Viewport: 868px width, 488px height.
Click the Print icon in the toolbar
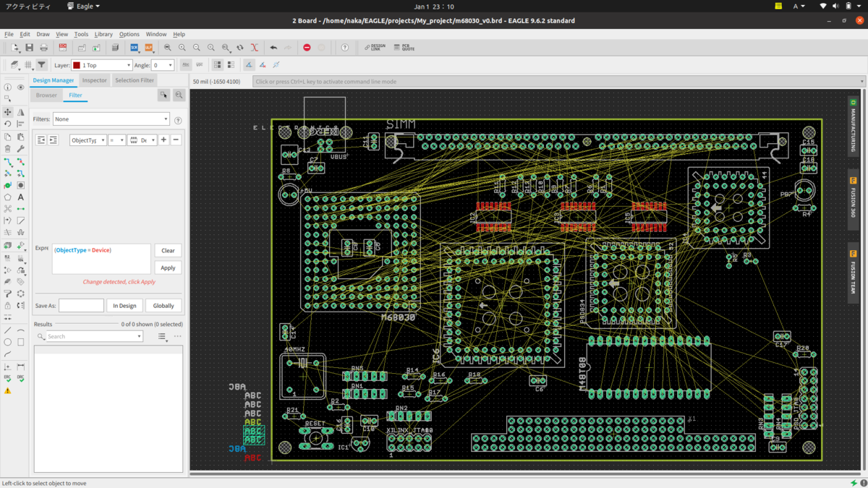(x=43, y=48)
